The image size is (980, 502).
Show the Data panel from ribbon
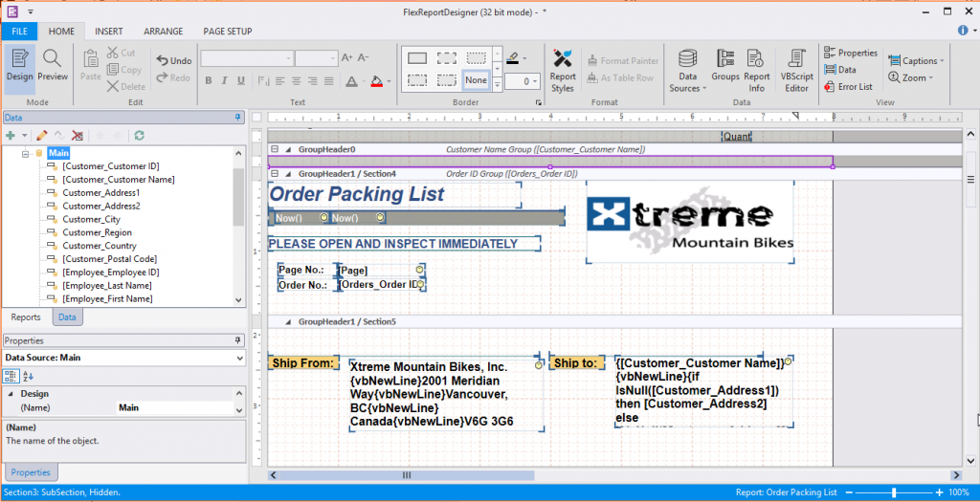[840, 70]
